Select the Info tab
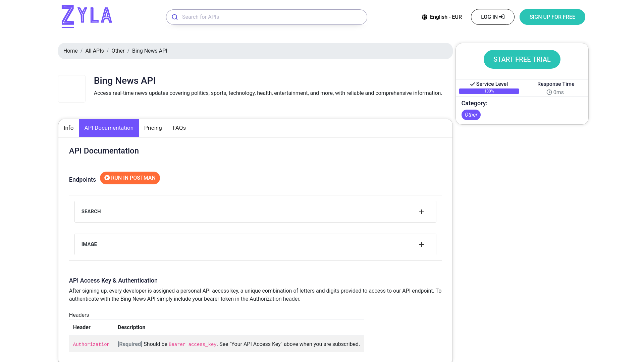 coord(68,128)
